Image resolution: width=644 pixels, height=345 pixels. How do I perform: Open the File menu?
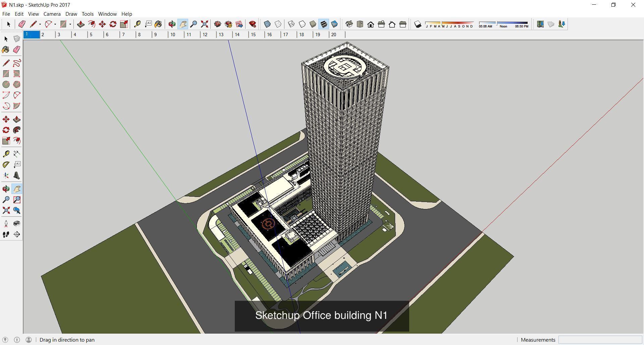[x=6, y=14]
